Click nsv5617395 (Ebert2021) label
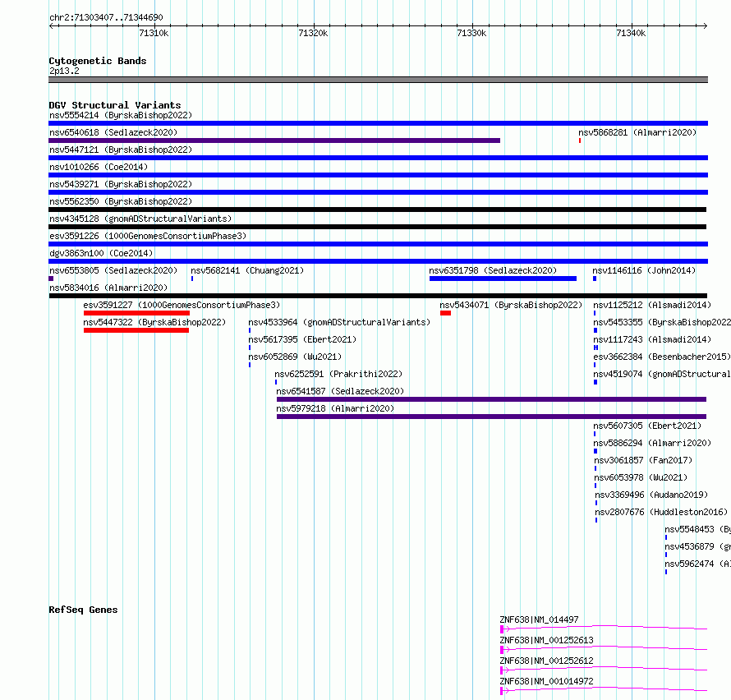This screenshot has height=700, width=731. point(302,339)
